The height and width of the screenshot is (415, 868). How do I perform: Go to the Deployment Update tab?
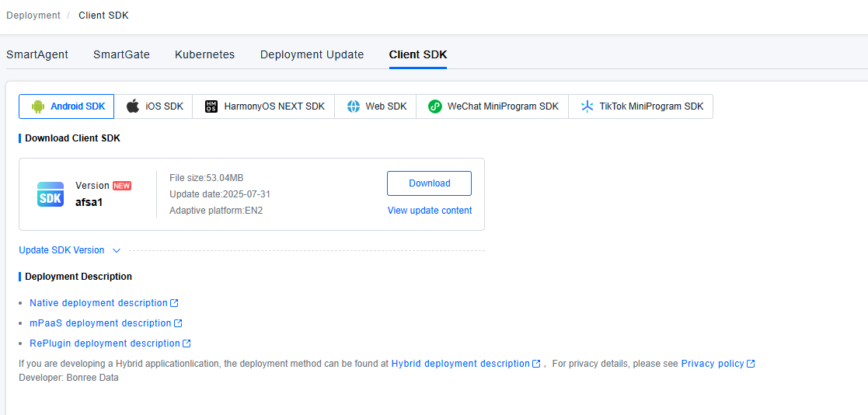click(x=312, y=54)
